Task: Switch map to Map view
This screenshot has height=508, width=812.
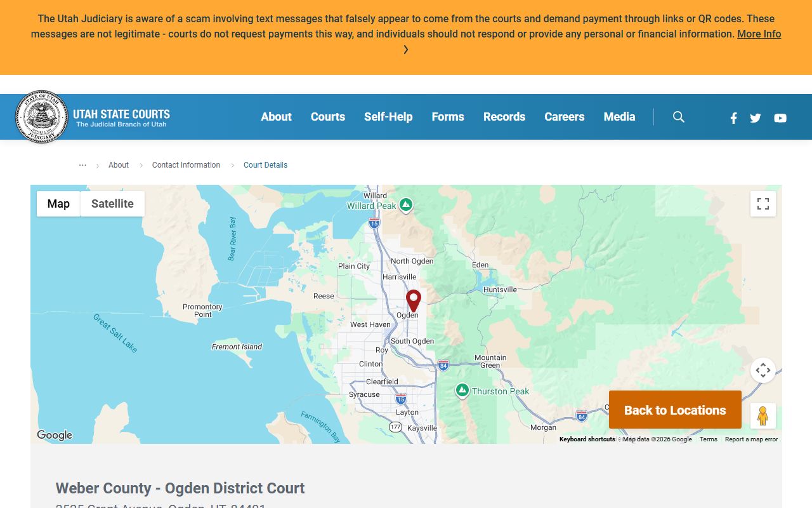Action: tap(58, 204)
